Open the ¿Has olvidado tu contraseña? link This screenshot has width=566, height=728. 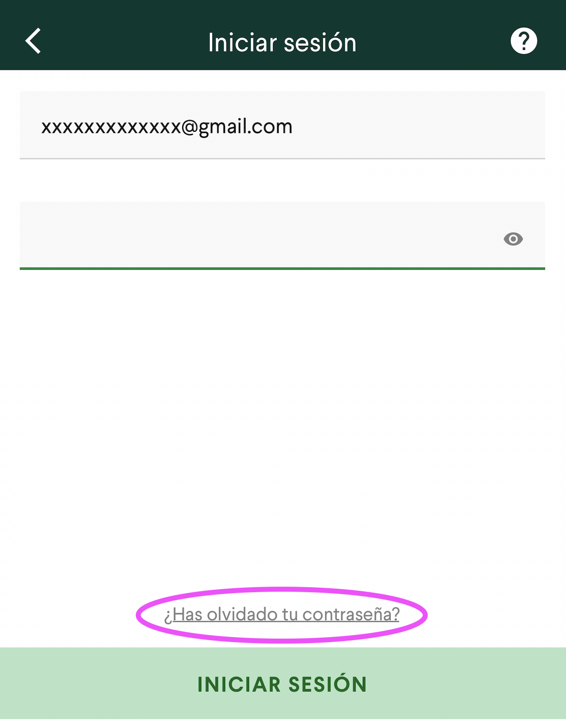point(282,614)
